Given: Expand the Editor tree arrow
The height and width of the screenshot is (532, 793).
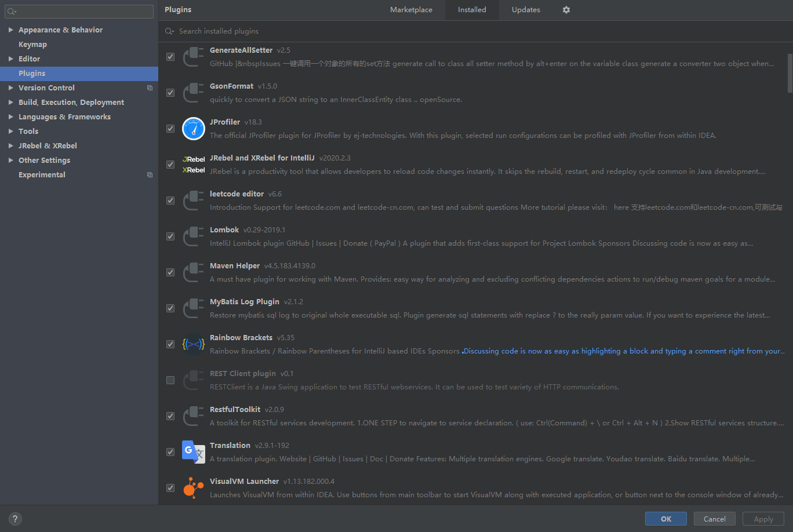Looking at the screenshot, I should point(10,59).
